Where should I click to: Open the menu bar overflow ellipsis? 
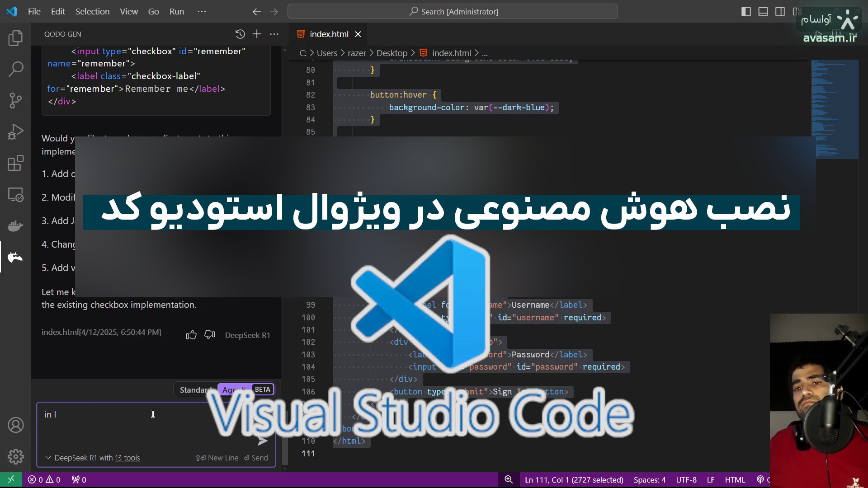202,12
